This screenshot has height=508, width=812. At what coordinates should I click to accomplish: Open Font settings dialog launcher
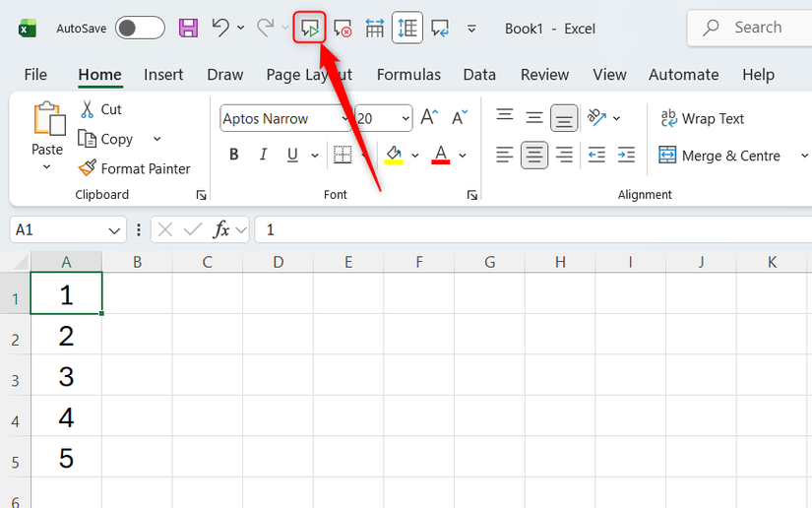point(471,195)
